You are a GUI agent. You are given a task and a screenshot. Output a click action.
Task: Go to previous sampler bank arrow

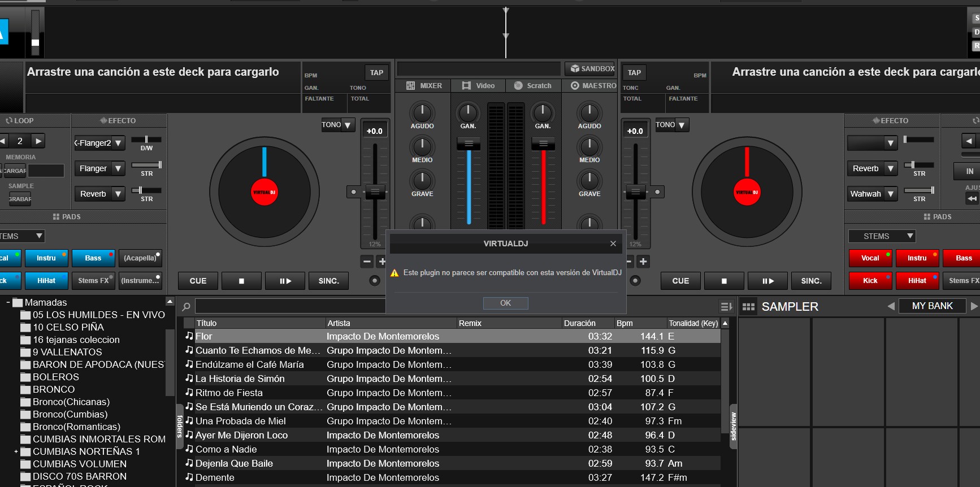click(891, 306)
